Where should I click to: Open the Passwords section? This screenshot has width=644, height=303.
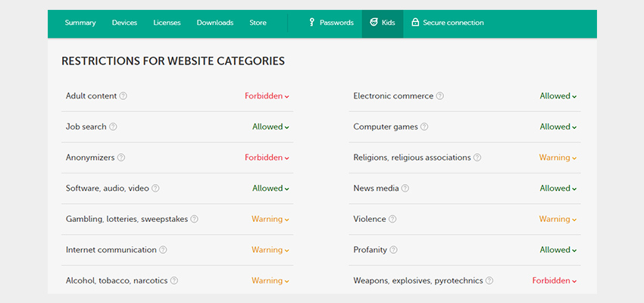(331, 23)
